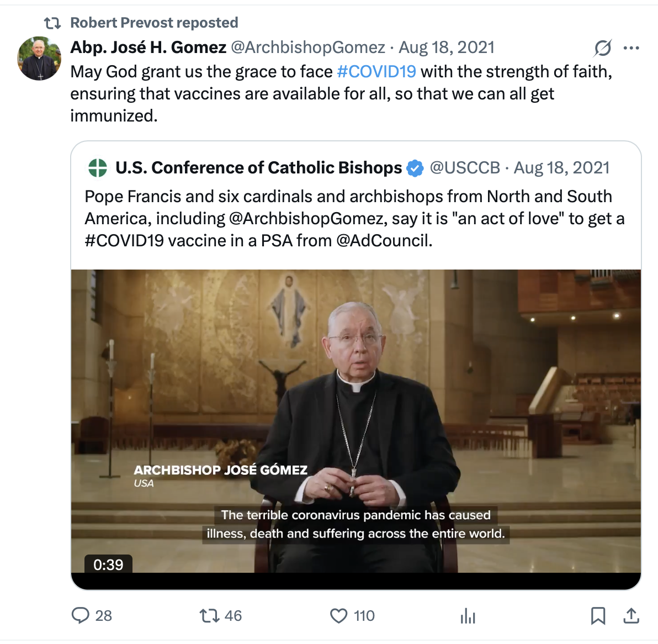Click U.S. Conference of Catholic Bishops name
The width and height of the screenshot is (658, 644).
pos(258,168)
